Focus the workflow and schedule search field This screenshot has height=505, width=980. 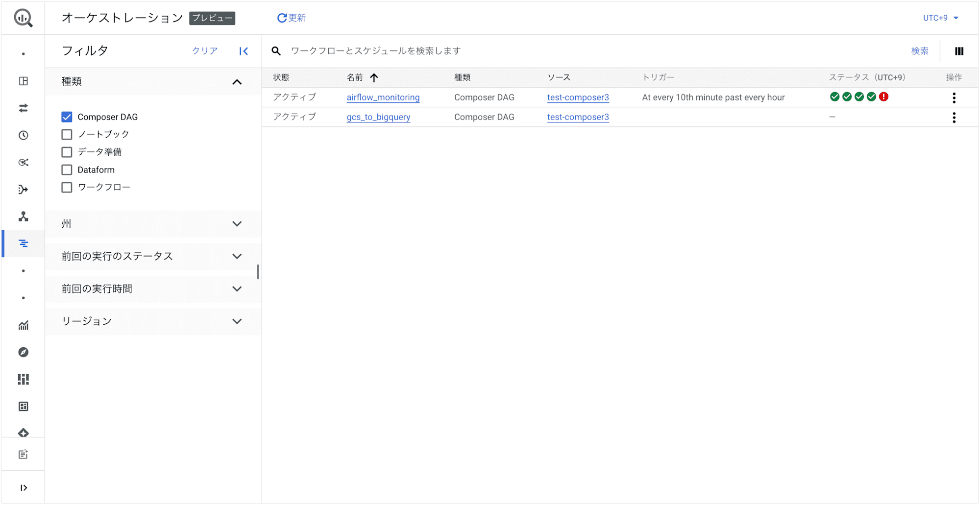pos(595,51)
